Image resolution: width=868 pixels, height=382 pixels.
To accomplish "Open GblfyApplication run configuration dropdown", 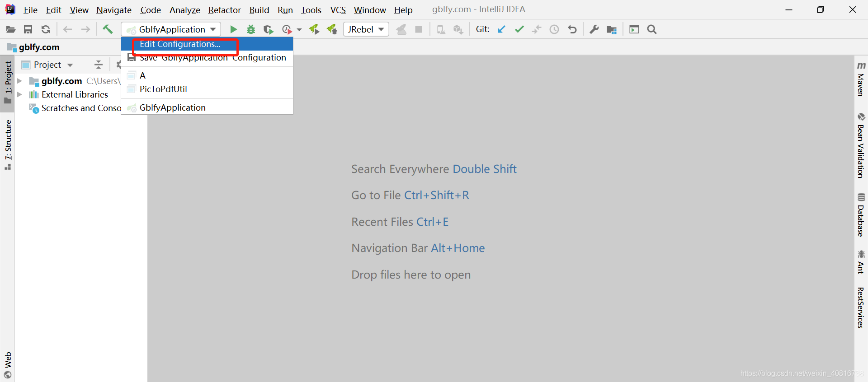I will coord(171,29).
